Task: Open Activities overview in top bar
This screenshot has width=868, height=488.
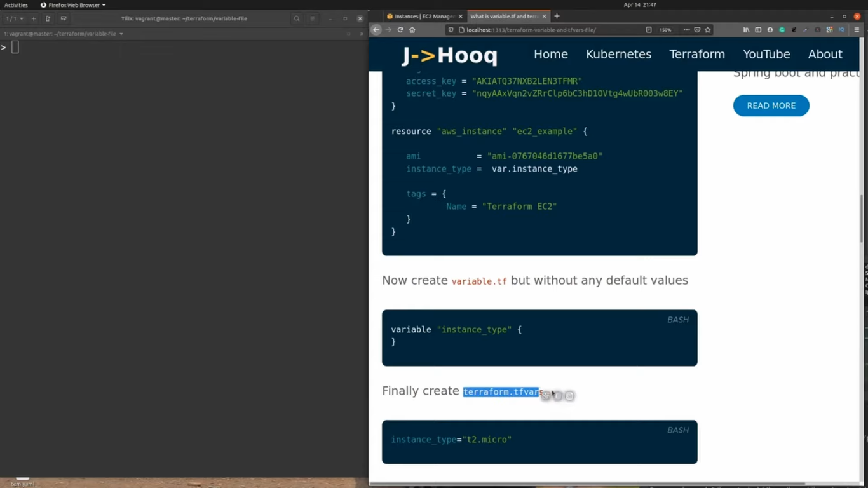Action: coord(16,4)
